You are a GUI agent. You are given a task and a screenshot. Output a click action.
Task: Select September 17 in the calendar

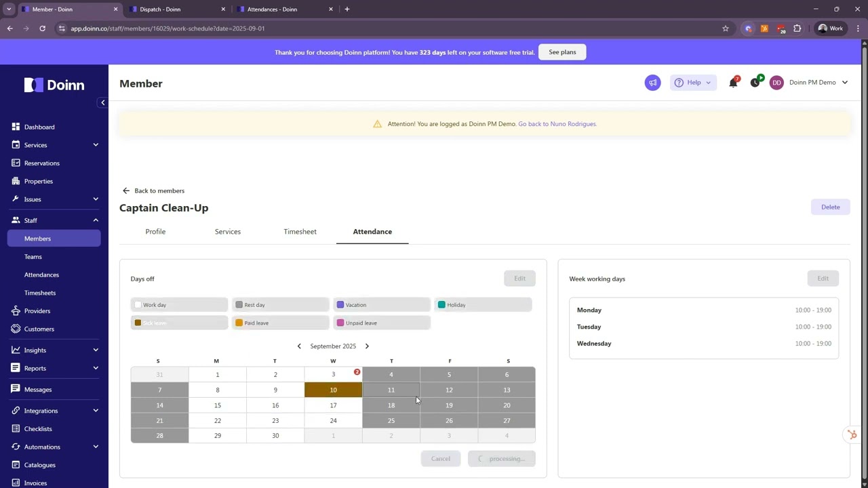pyautogui.click(x=333, y=405)
